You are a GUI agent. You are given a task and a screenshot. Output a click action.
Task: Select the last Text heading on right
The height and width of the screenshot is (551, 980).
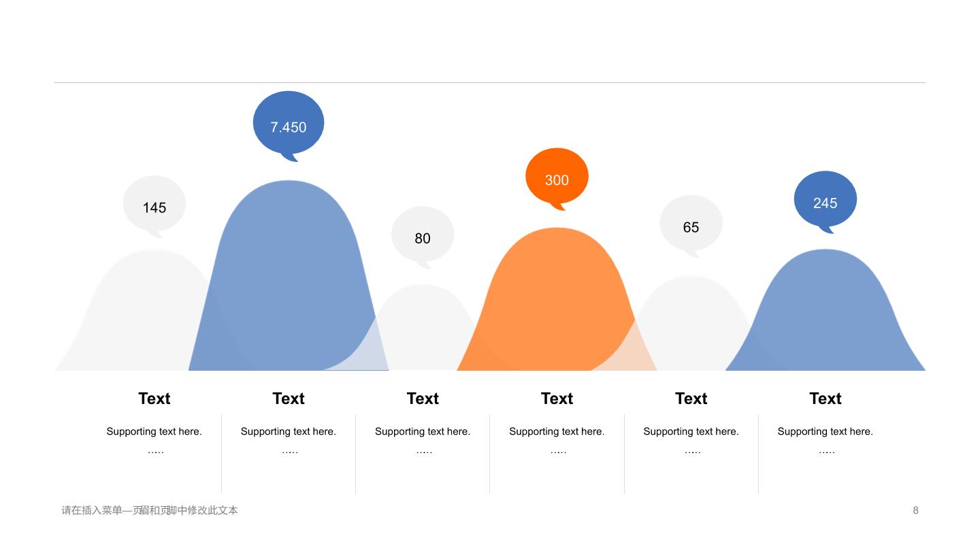[x=825, y=399]
